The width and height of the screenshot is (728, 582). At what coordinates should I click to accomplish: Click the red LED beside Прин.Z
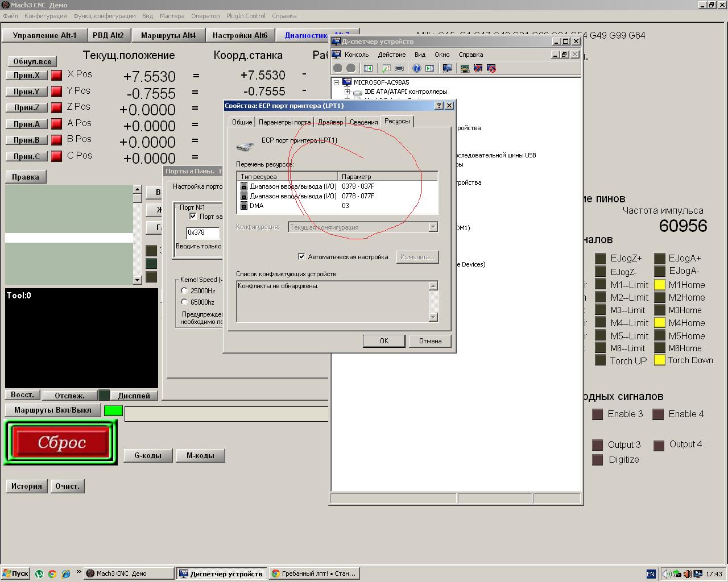(56, 107)
